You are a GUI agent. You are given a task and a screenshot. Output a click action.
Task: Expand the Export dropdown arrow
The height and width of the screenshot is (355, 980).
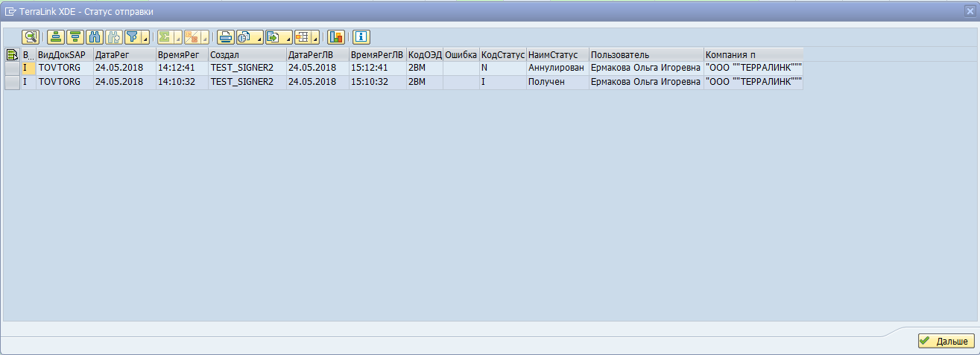pos(288,39)
